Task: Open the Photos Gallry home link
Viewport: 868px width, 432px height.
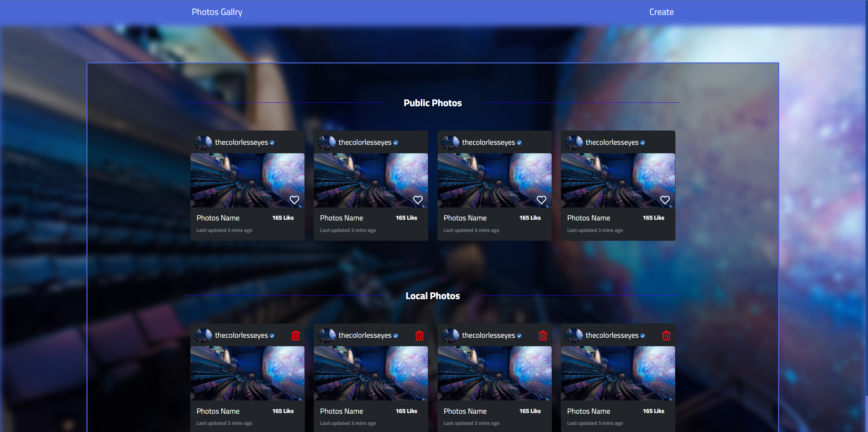Action: coord(217,12)
